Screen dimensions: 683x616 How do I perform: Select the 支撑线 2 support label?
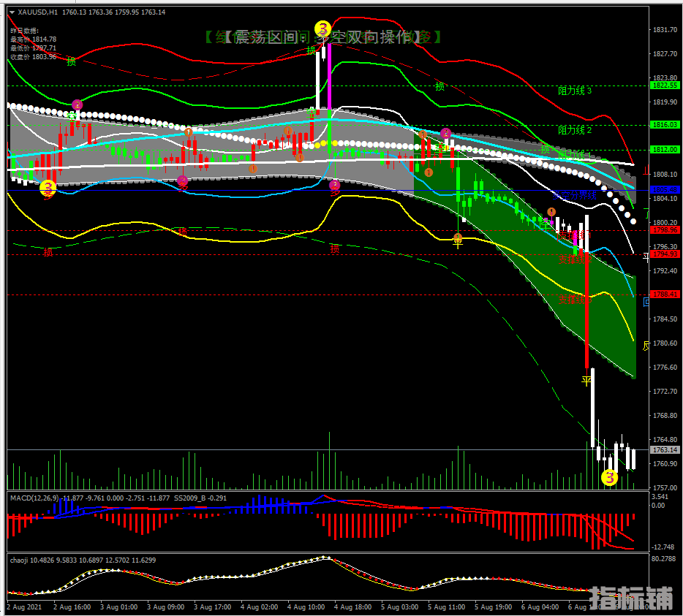pyautogui.click(x=575, y=259)
